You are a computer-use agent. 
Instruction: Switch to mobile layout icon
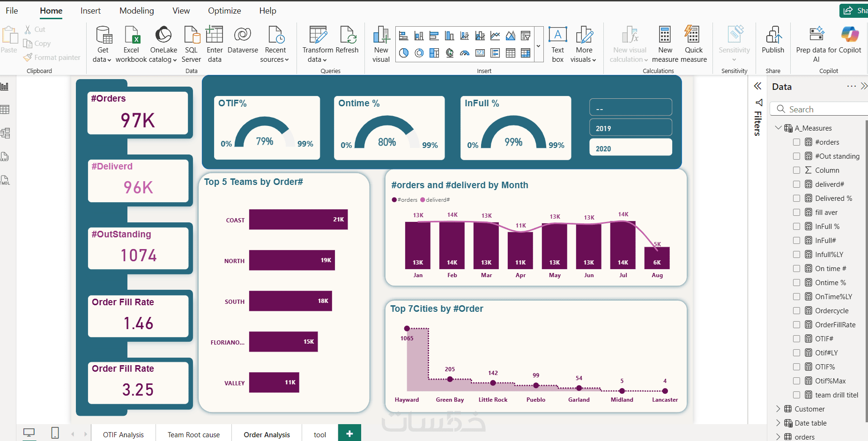coord(55,433)
